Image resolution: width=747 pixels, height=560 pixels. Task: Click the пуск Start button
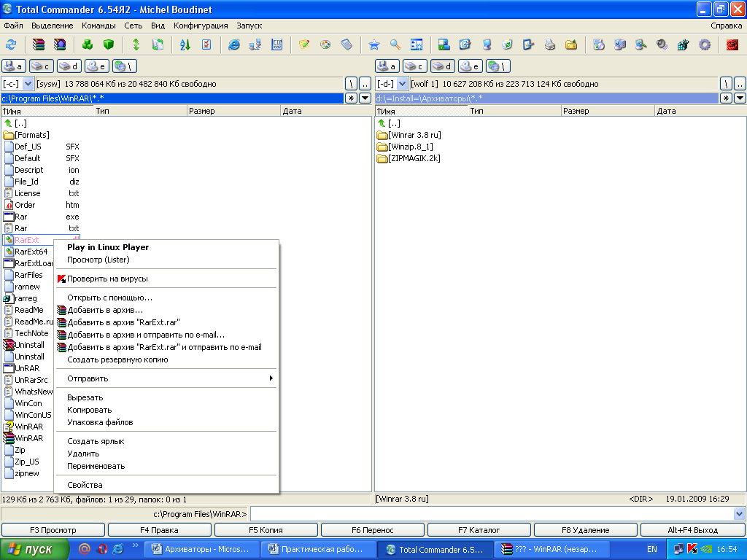(34, 549)
